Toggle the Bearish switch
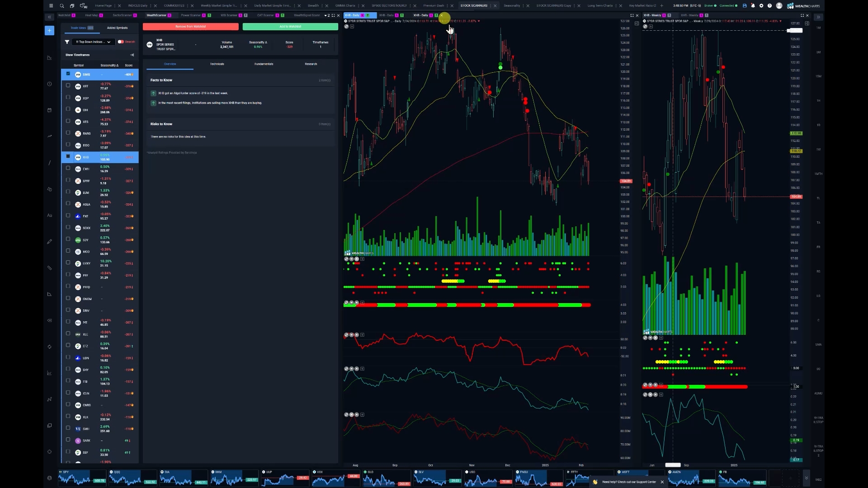This screenshot has height=488, width=868. click(x=121, y=42)
